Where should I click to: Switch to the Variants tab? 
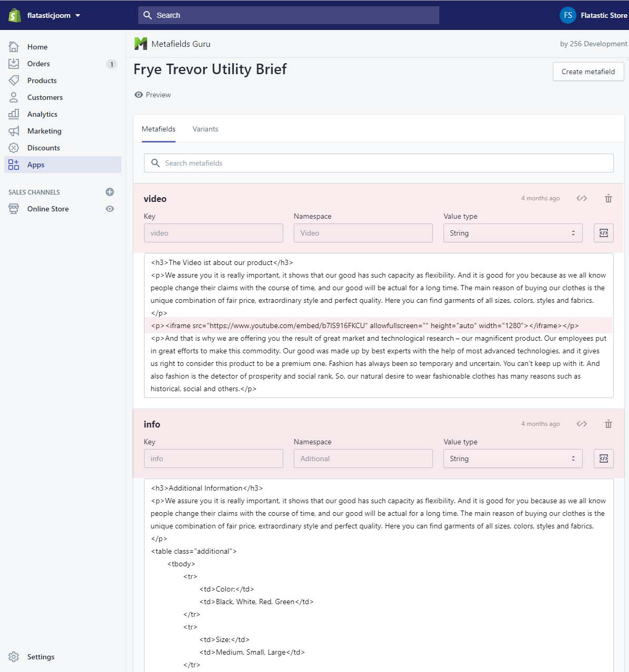[x=205, y=129]
